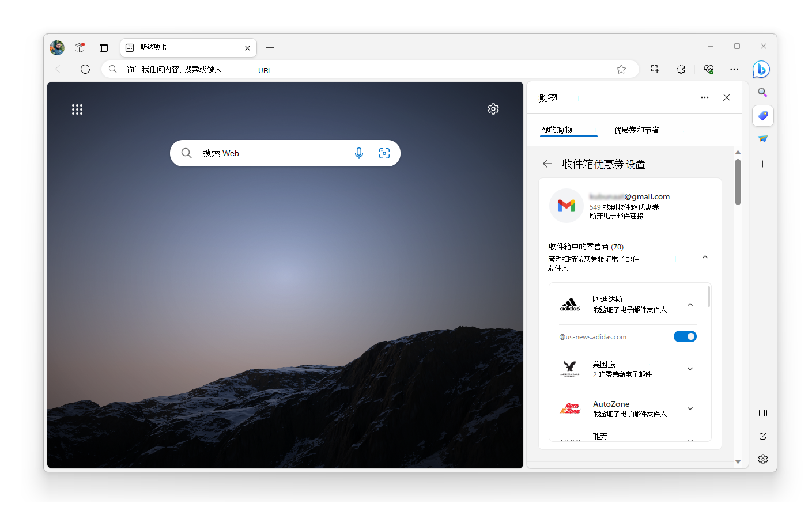Start voice search with microphone icon

[x=359, y=153]
